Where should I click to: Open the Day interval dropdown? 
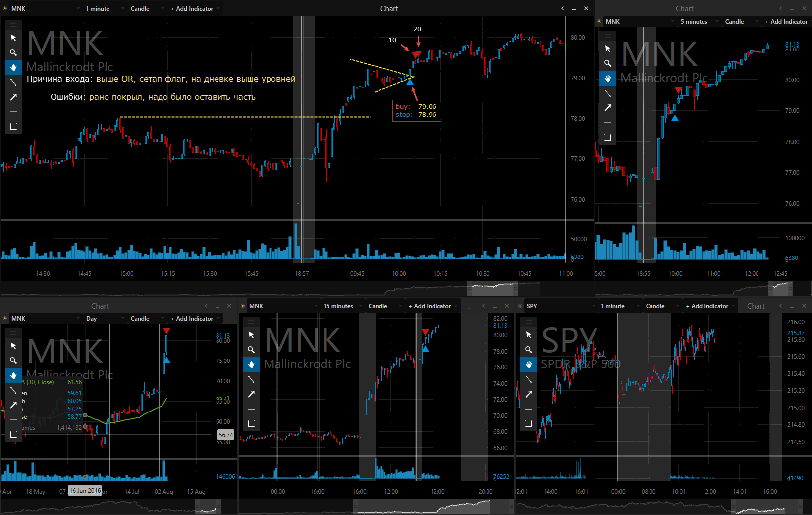pos(105,319)
